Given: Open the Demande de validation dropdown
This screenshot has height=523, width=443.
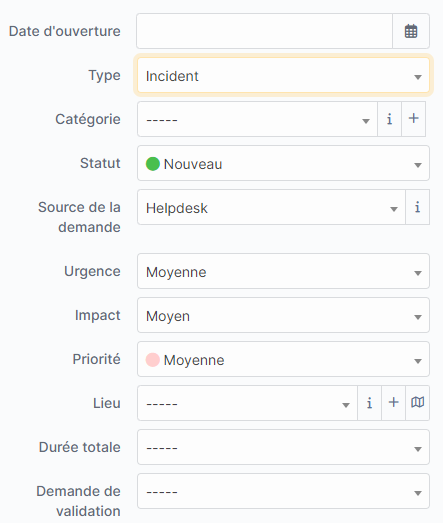Looking at the screenshot, I should [x=283, y=491].
